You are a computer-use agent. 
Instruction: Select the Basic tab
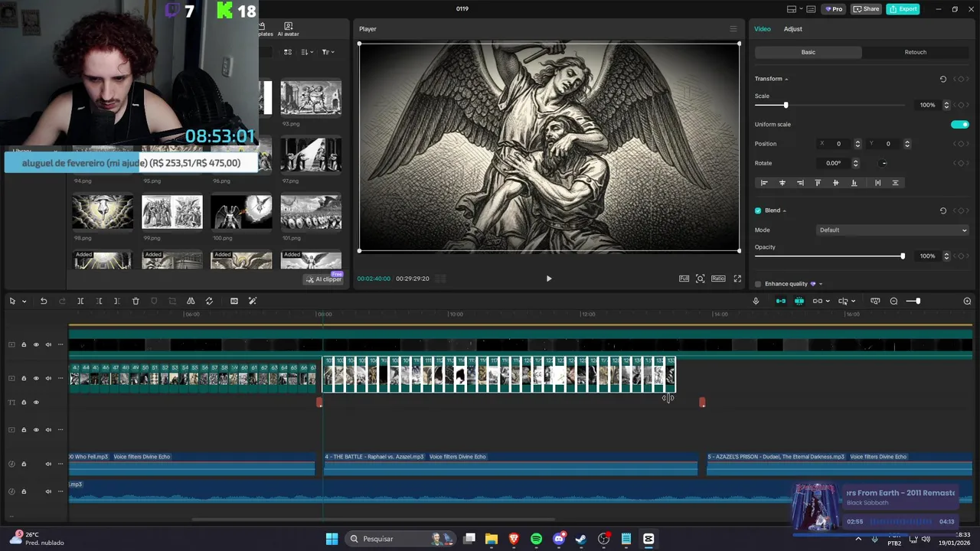[808, 52]
